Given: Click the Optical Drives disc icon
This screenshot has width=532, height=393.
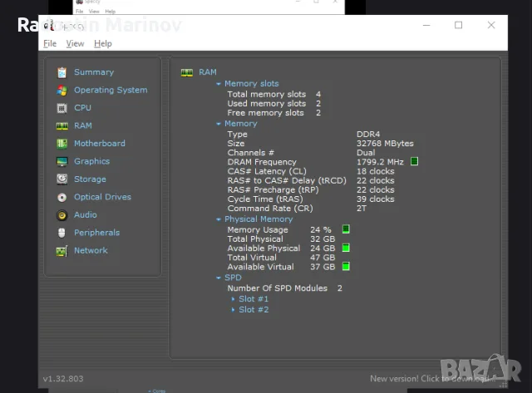Looking at the screenshot, I should click(x=62, y=198).
